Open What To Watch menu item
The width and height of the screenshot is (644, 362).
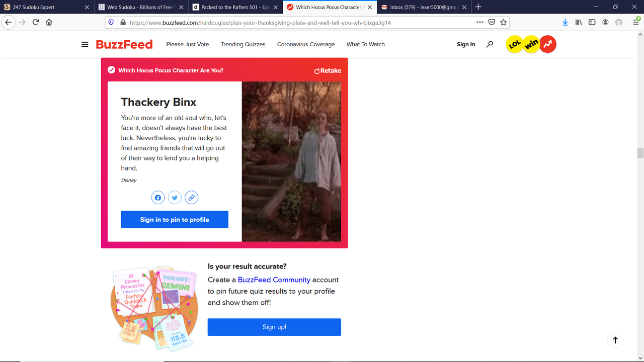[x=366, y=44]
